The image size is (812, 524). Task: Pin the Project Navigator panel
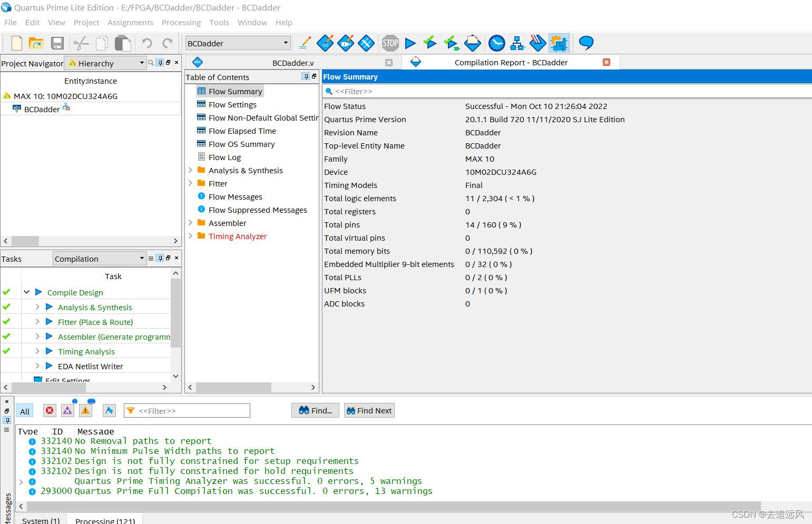click(x=160, y=63)
